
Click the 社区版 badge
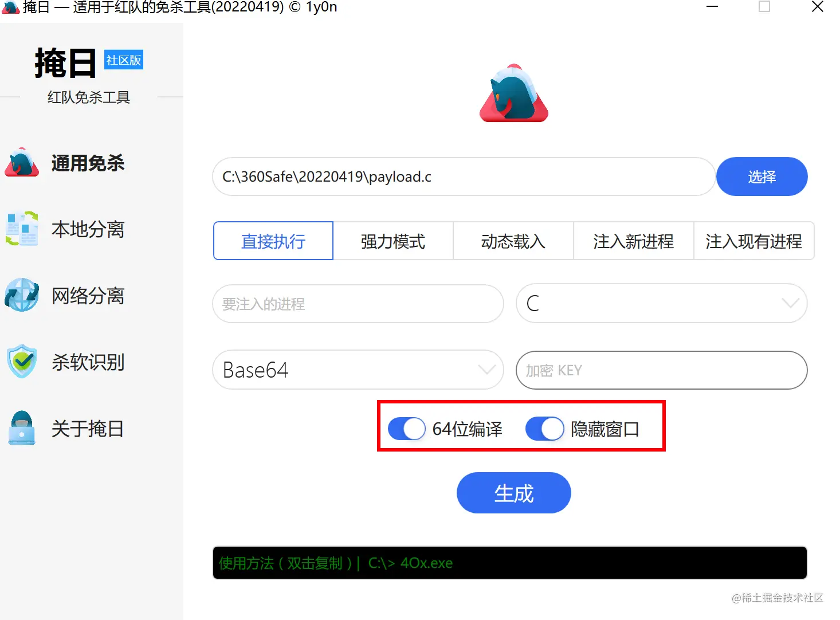point(124,60)
